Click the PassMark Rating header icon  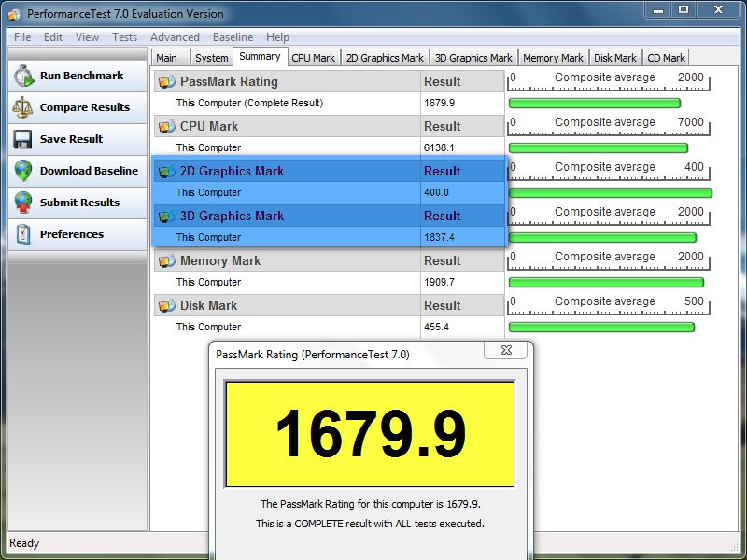click(167, 82)
